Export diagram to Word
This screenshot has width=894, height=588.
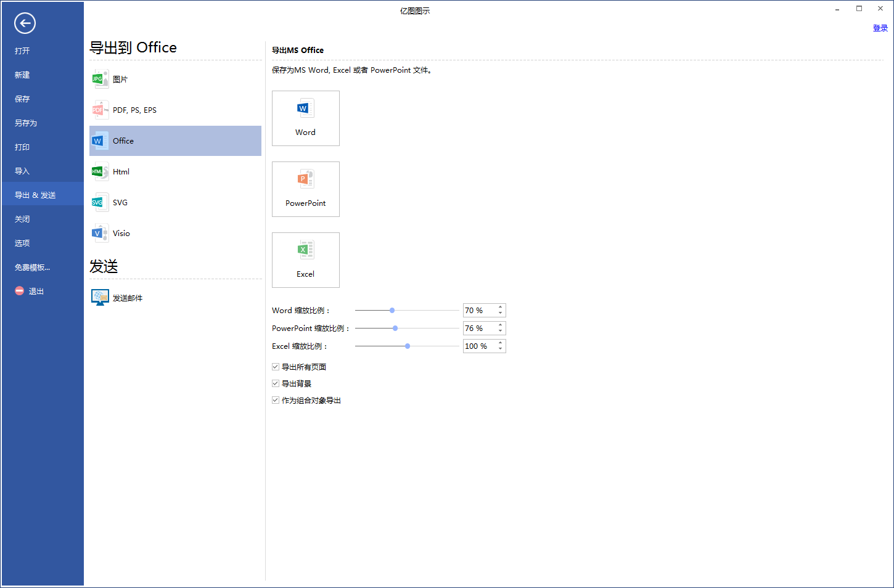pyautogui.click(x=306, y=118)
